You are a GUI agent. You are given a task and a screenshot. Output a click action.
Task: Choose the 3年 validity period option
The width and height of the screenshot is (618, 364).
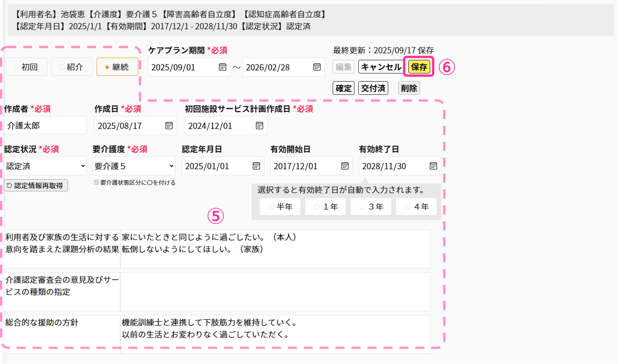coord(371,206)
